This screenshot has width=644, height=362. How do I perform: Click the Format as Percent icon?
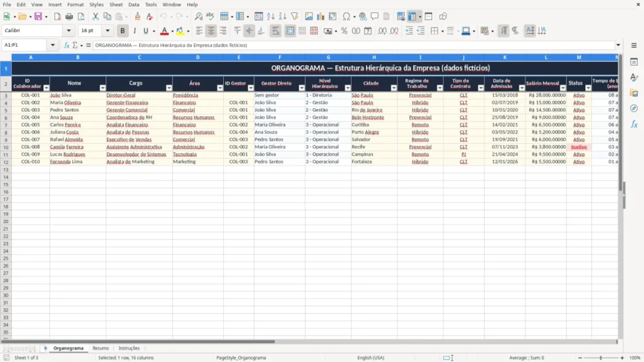click(344, 31)
